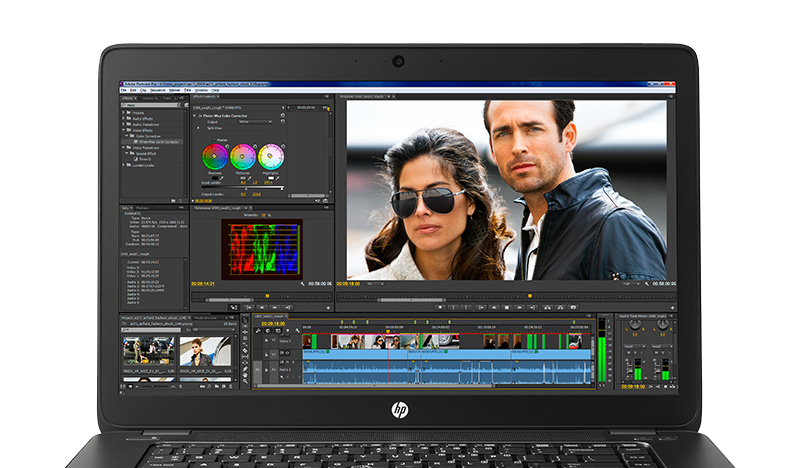Screen dimensions: 800x468
Task: Click Lift button in Program monitor
Action: tap(547, 307)
